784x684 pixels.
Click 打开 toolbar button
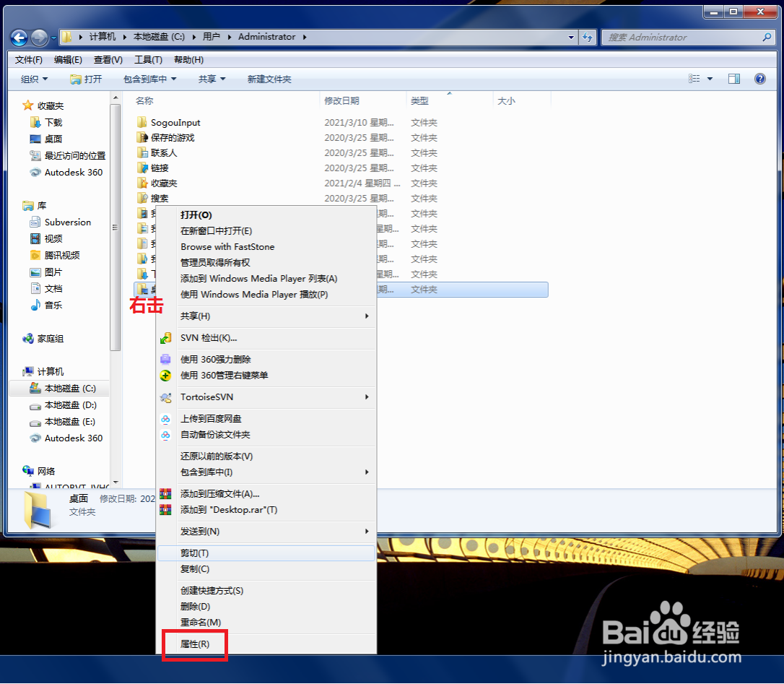[87, 79]
